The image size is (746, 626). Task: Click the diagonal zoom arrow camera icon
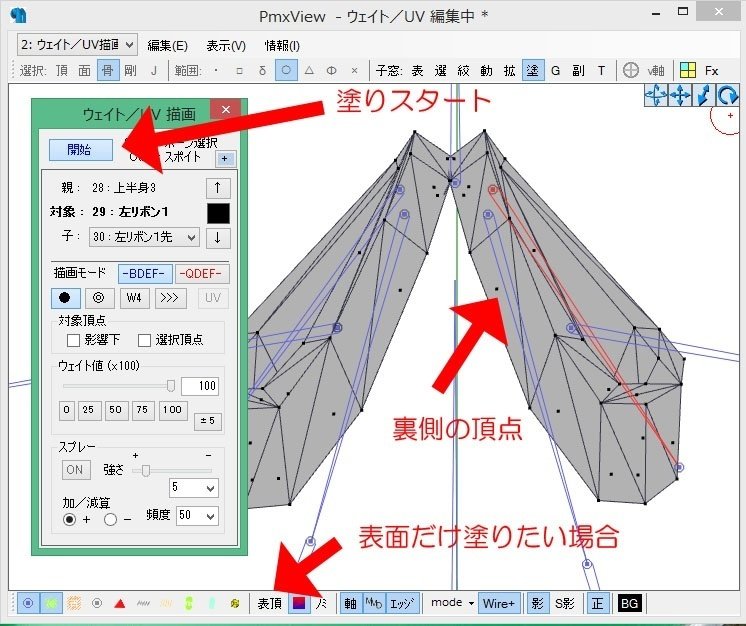point(704,95)
